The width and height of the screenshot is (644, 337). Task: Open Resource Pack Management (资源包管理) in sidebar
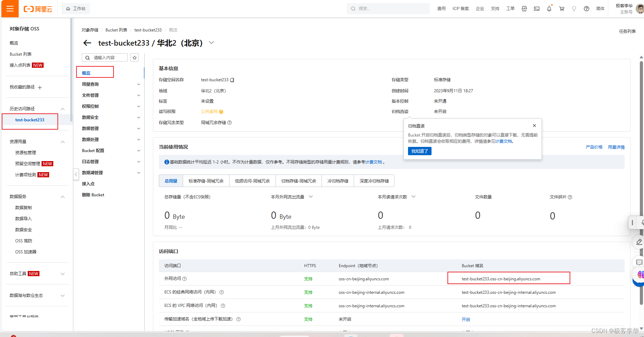[x=26, y=153]
